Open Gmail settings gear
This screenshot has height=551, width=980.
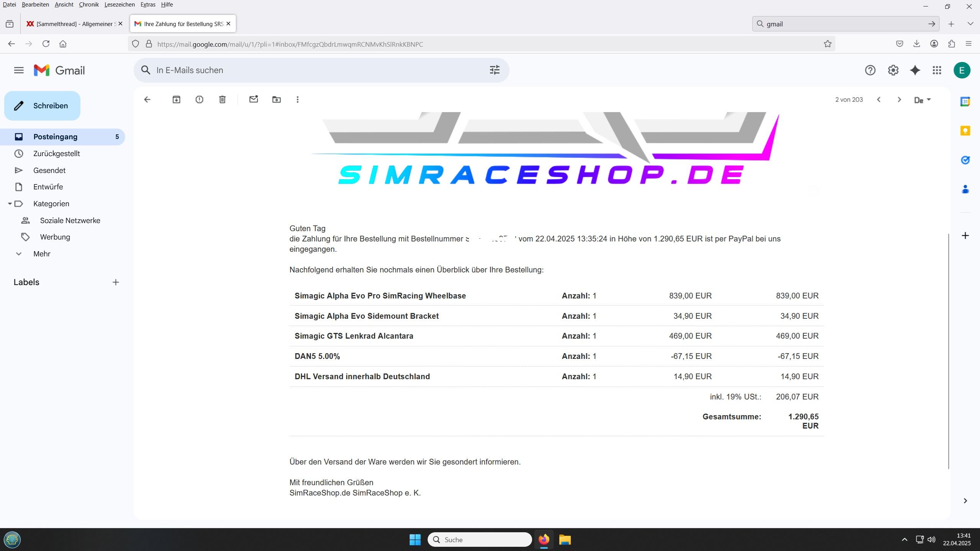[x=893, y=70]
